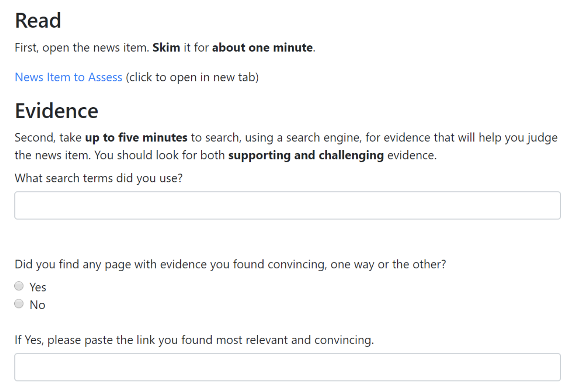This screenshot has width=571, height=392.
Task: Click the search terms text field
Action: click(x=287, y=205)
